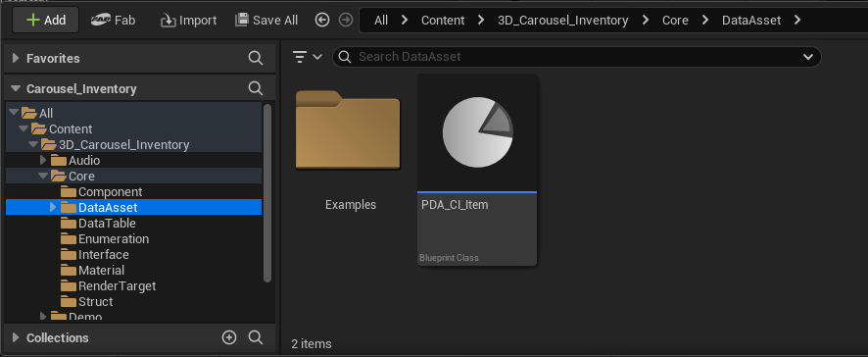Go back with the history back arrow
The height and width of the screenshot is (357, 868).
(x=322, y=21)
